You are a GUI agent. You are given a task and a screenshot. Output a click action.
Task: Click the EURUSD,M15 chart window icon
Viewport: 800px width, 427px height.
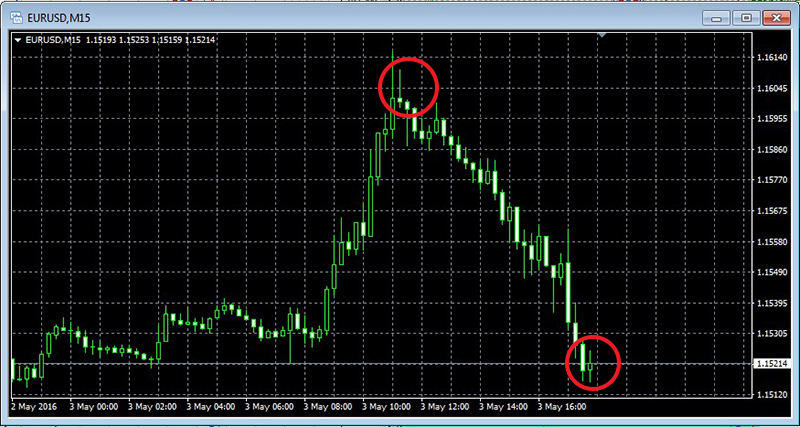pos(16,18)
